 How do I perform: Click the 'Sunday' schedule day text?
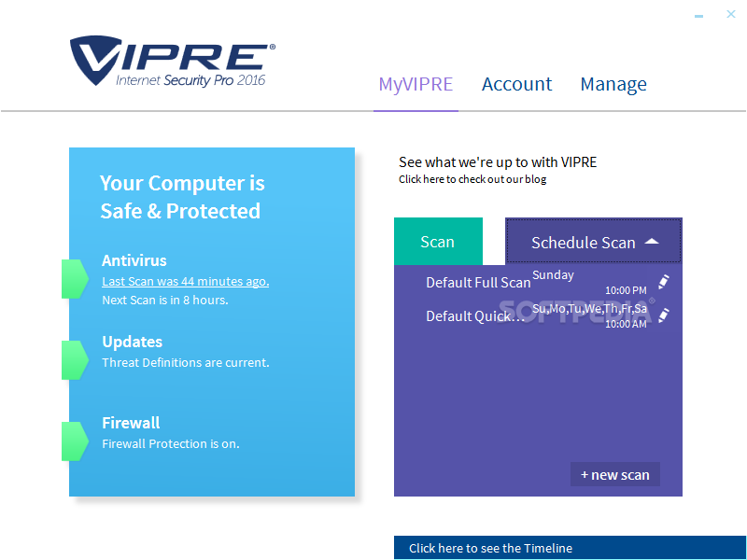(553, 275)
